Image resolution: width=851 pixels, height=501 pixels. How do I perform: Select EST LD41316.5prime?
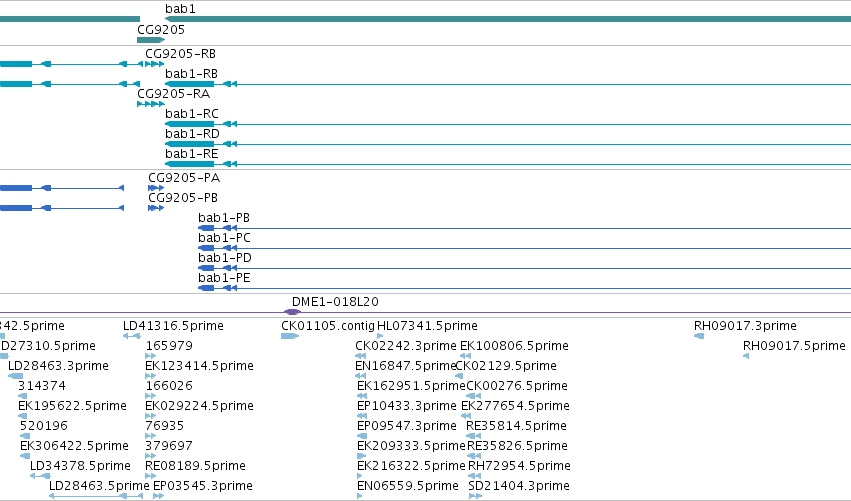[x=173, y=326]
